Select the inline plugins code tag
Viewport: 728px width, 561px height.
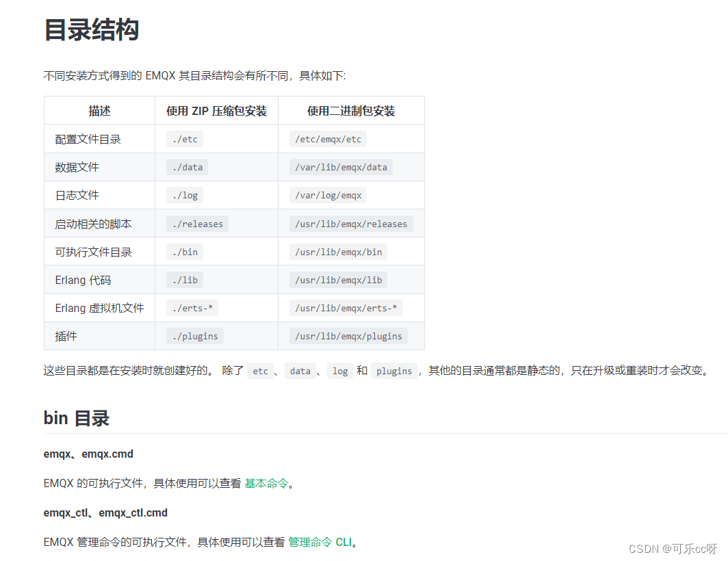click(x=394, y=370)
